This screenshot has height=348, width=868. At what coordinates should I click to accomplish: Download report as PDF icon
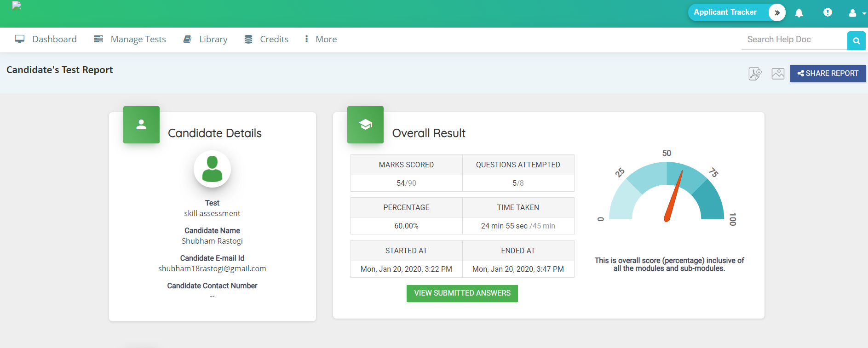point(755,74)
